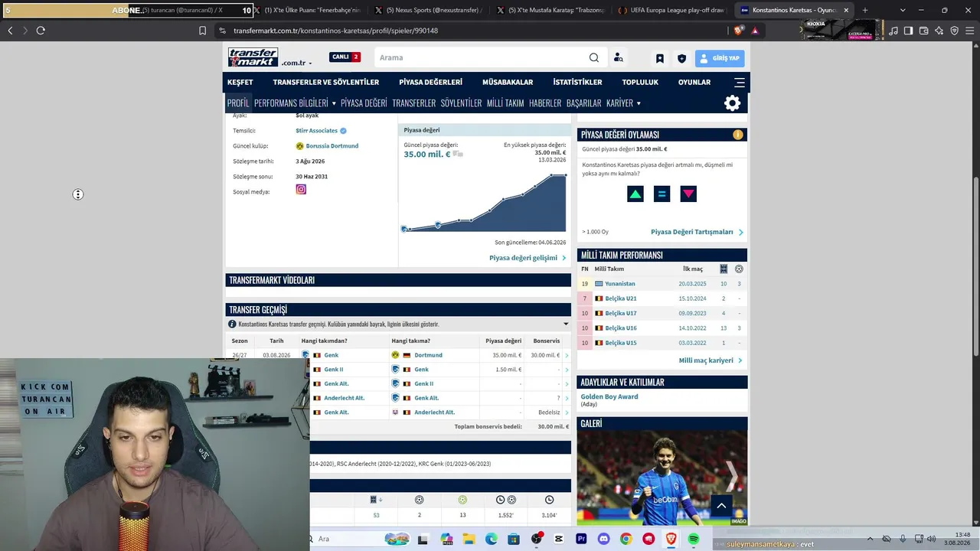The image size is (980, 551).
Task: Open the settings gear icon
Action: [x=733, y=103]
